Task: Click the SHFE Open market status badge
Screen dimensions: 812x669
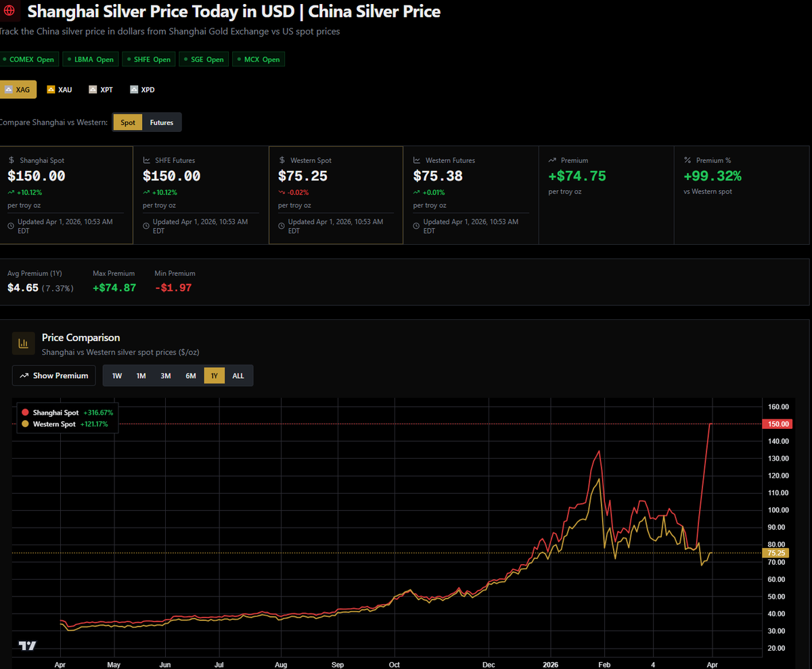Action: tap(148, 59)
